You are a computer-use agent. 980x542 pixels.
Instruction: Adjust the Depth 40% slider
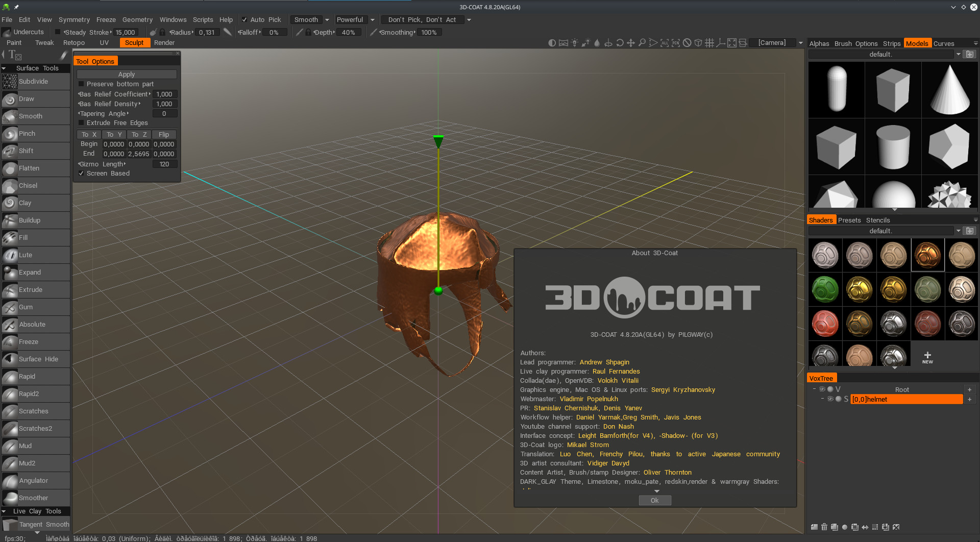tap(349, 32)
